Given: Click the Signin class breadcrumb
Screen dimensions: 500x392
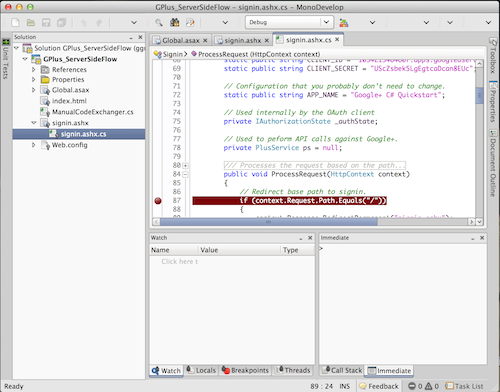Looking at the screenshot, I should pos(170,54).
